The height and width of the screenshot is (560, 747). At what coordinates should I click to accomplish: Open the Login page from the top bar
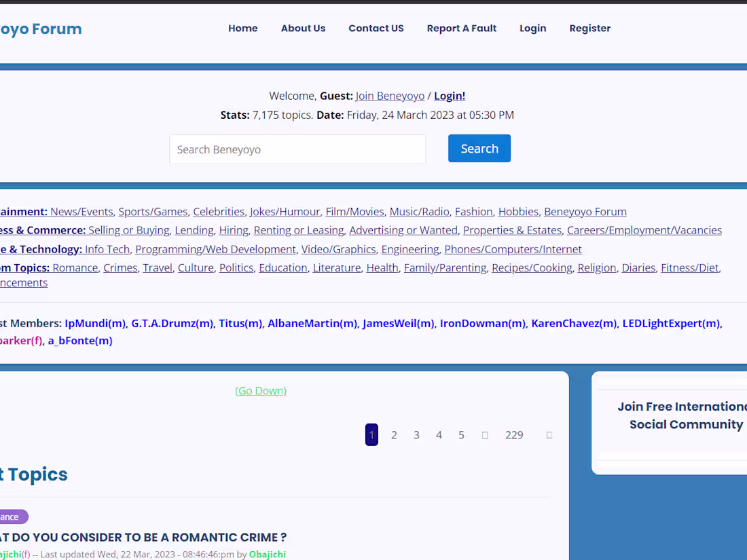pyautogui.click(x=532, y=28)
